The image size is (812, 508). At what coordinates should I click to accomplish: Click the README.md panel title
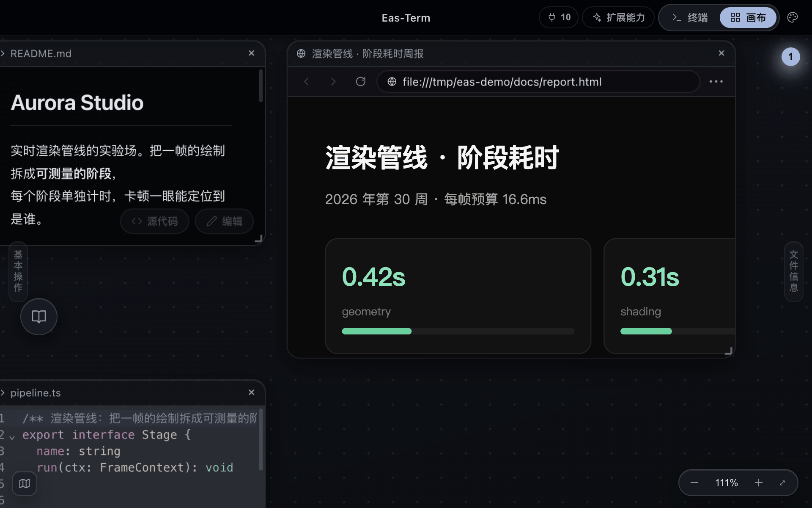pyautogui.click(x=41, y=54)
